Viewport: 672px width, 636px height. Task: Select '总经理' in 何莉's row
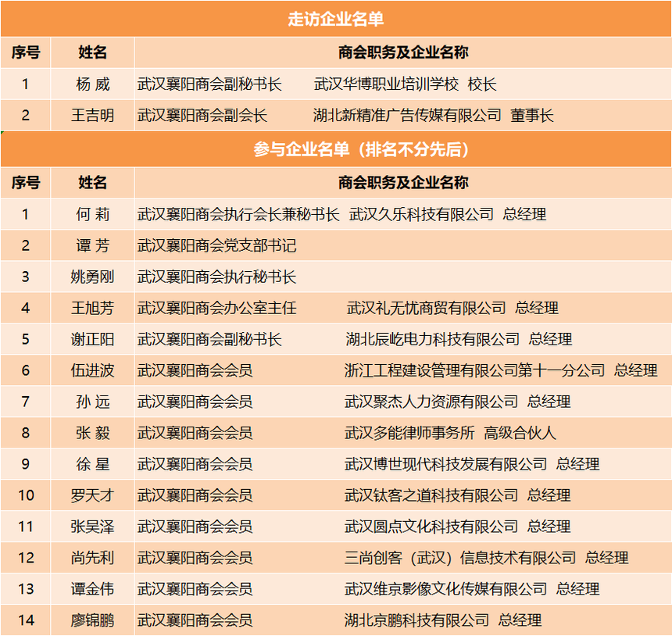524,214
